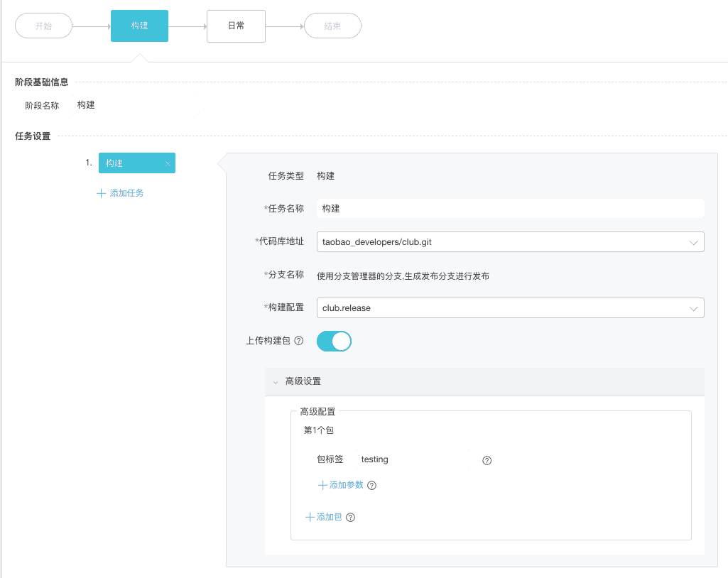Click 添加参数 link
The image size is (728, 578).
[341, 485]
